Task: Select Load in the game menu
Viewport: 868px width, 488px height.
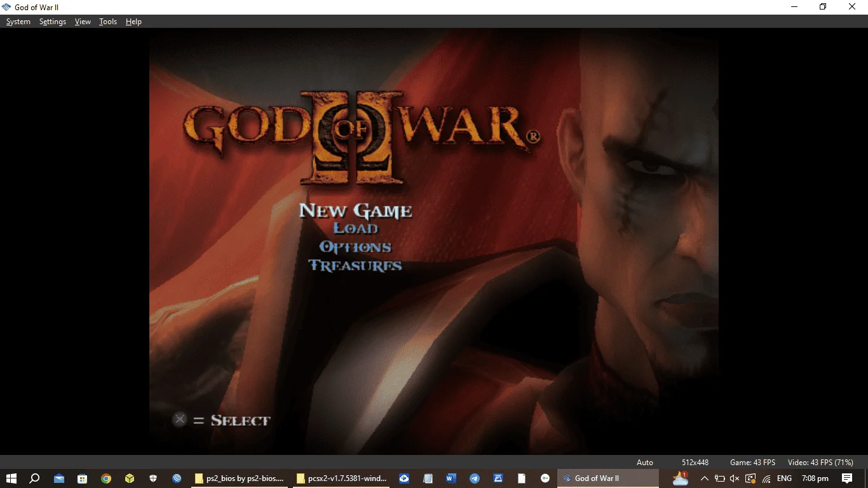Action: pyautogui.click(x=356, y=229)
